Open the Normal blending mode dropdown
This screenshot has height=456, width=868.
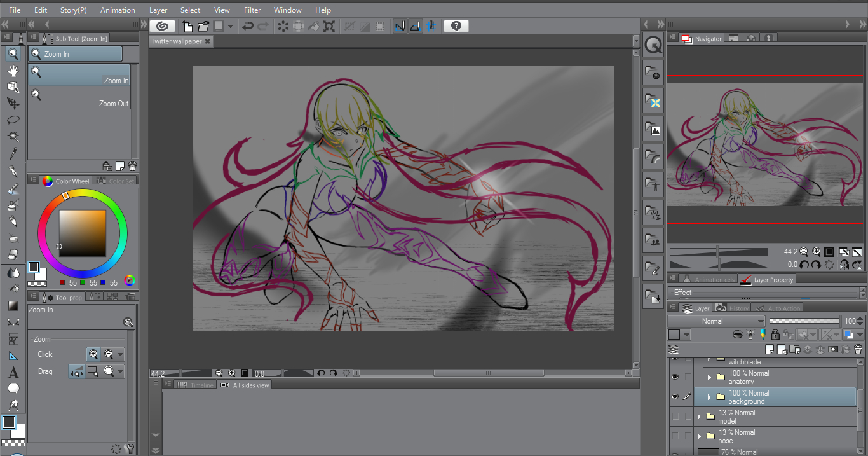tap(716, 321)
